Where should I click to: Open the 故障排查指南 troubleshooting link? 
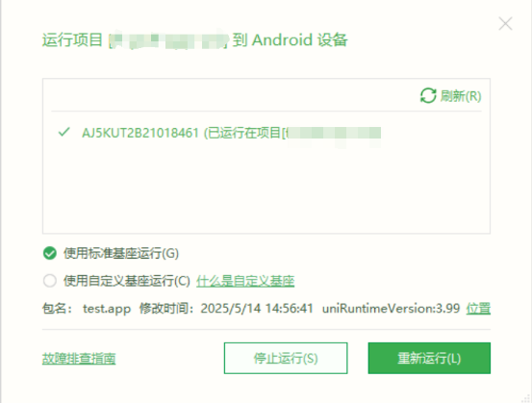pos(79,358)
